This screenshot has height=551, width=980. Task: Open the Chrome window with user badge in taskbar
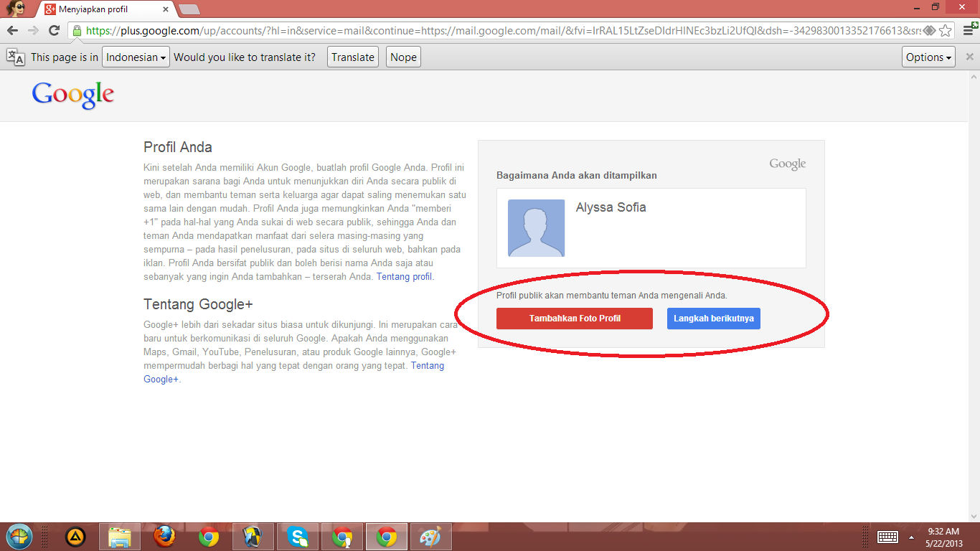[342, 537]
